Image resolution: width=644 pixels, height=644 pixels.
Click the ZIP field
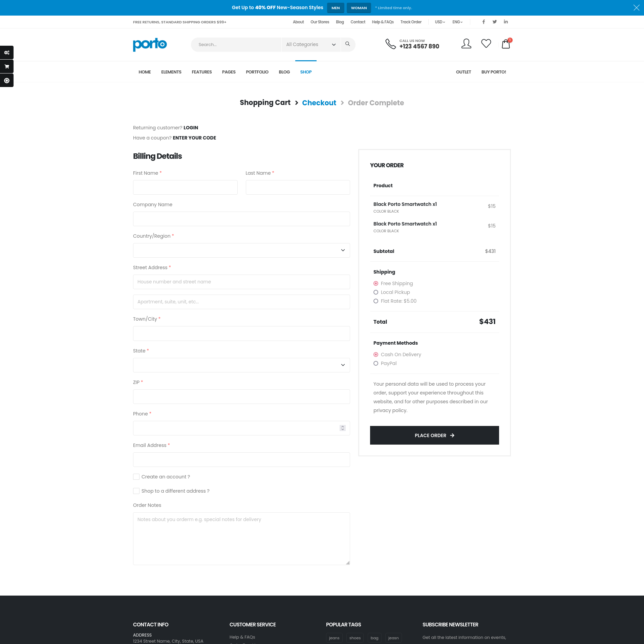241,396
